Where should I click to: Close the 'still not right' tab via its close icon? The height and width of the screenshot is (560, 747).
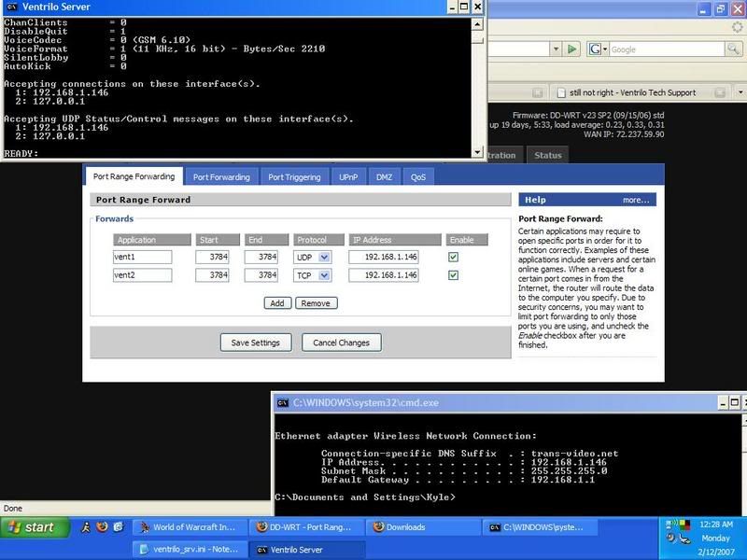pyautogui.click(x=720, y=92)
